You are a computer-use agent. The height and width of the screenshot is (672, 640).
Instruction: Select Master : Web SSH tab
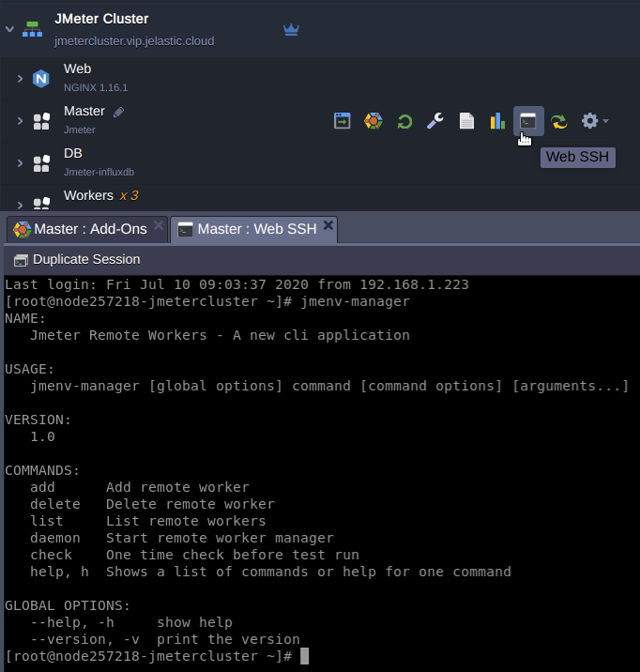[253, 229]
